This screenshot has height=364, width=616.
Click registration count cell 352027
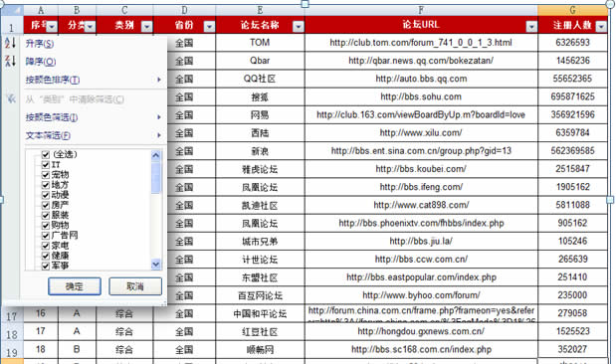point(573,349)
